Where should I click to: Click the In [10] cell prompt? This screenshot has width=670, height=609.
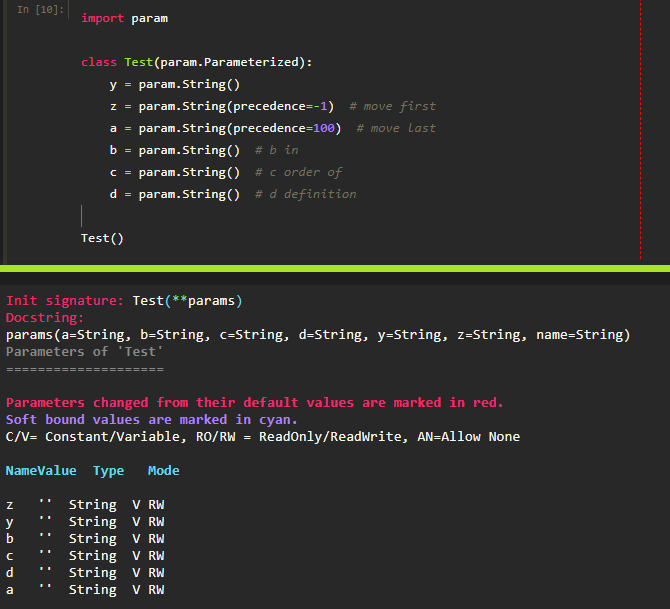click(40, 9)
